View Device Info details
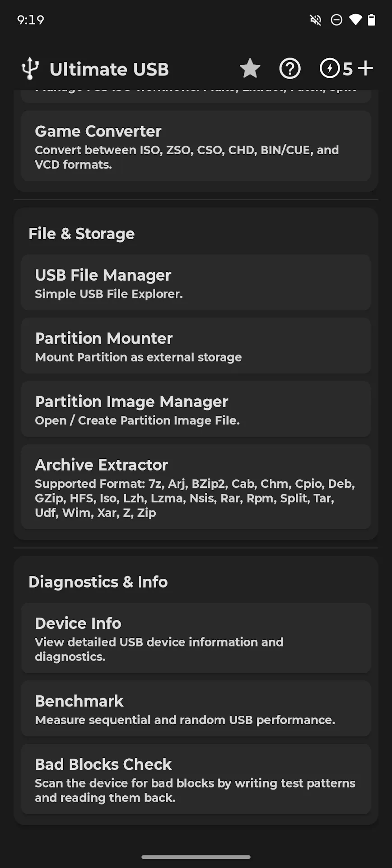 [x=196, y=638]
